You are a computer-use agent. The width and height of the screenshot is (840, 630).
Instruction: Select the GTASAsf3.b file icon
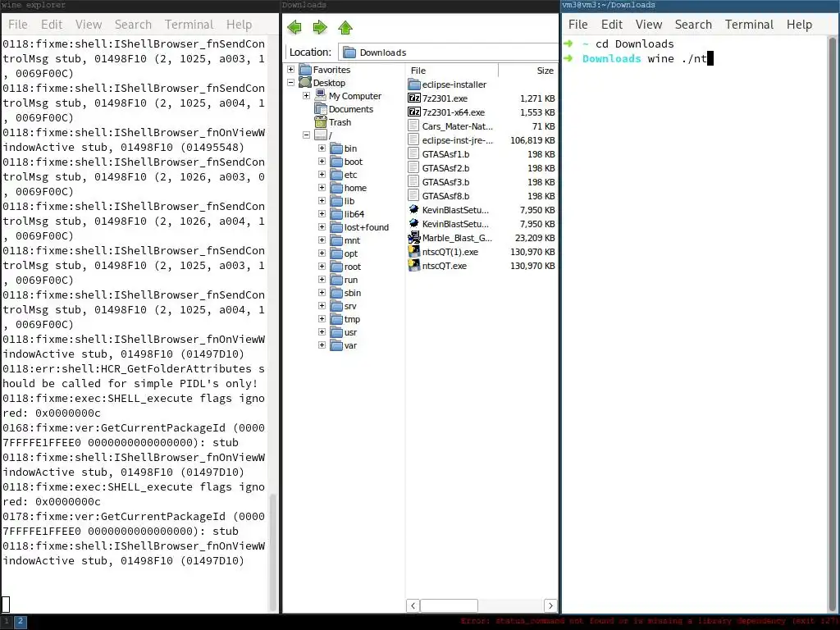[x=413, y=181]
